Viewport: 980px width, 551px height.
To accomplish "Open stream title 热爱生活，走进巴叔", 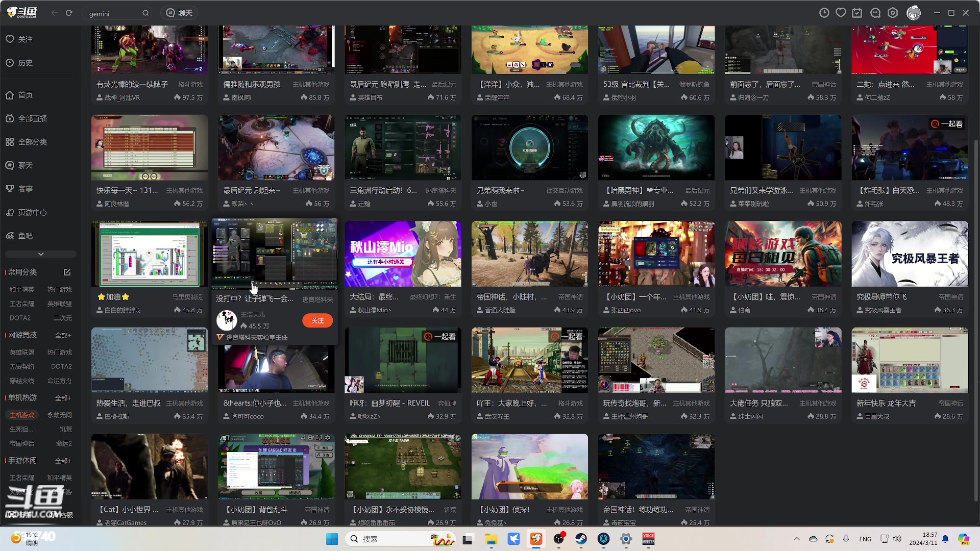I will (x=129, y=404).
